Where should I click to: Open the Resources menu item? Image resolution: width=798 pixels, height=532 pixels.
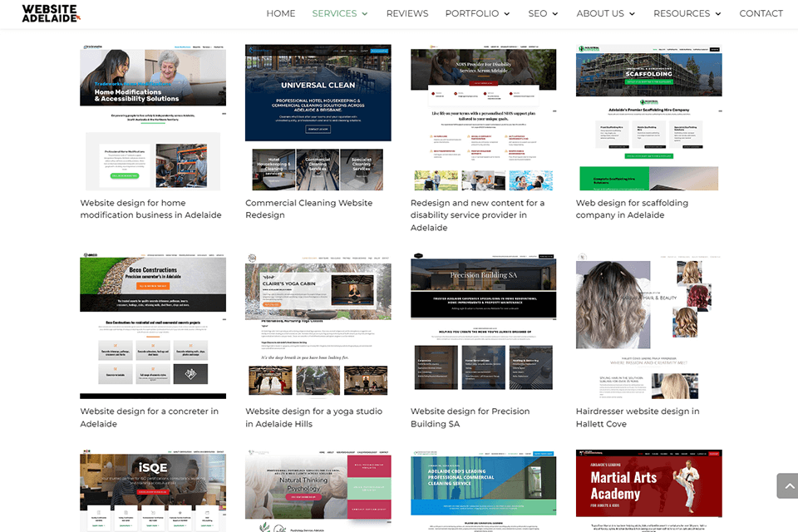682,14
